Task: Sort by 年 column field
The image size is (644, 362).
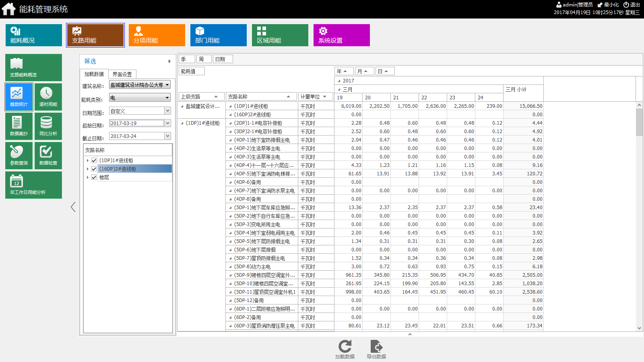Action: point(344,71)
